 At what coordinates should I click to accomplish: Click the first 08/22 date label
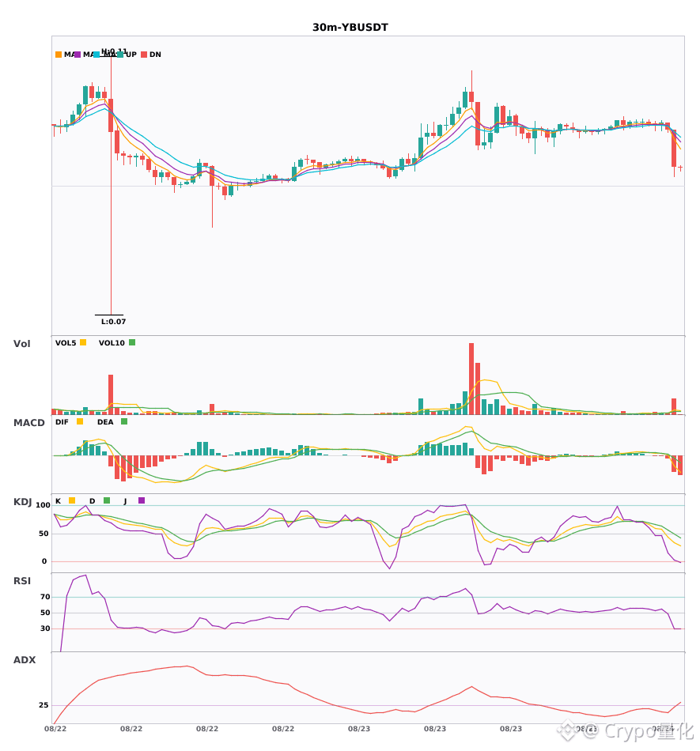point(55,729)
